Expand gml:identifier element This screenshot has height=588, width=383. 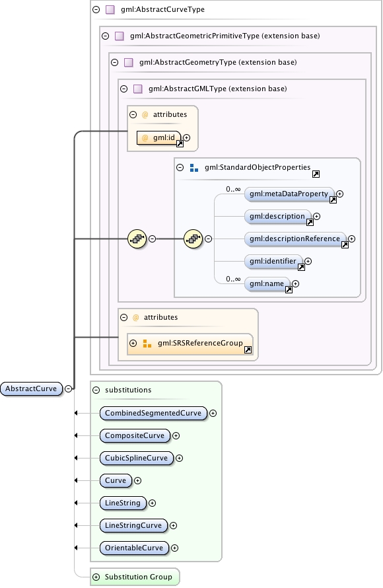tap(308, 262)
